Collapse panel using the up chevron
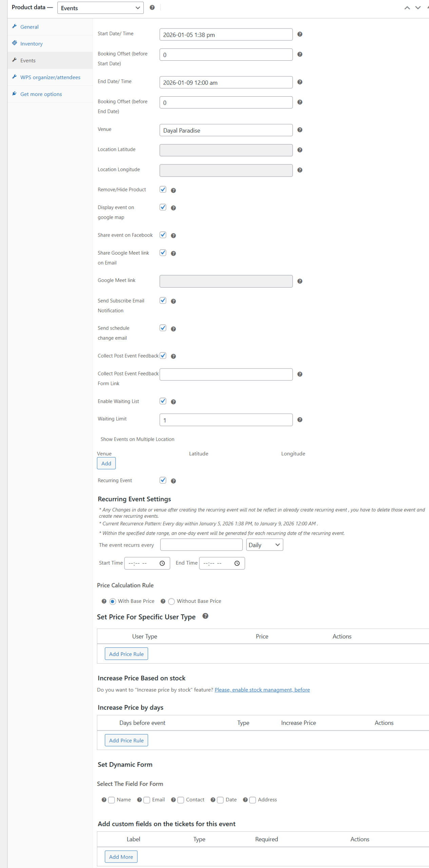The height and width of the screenshot is (868, 429). click(x=407, y=8)
